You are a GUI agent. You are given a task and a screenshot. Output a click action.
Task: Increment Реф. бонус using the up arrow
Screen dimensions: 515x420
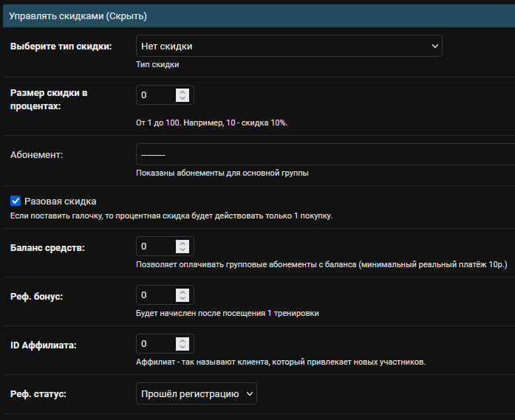tap(183, 292)
